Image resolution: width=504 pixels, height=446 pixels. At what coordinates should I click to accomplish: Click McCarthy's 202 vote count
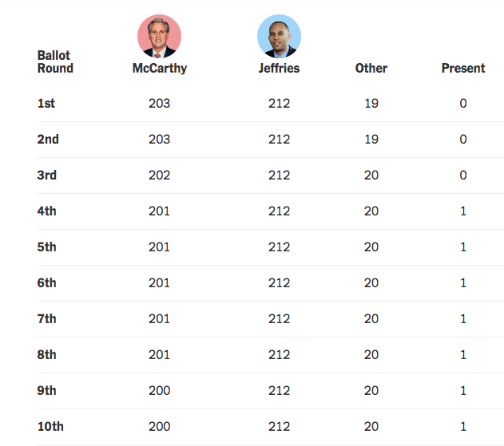[x=160, y=176]
